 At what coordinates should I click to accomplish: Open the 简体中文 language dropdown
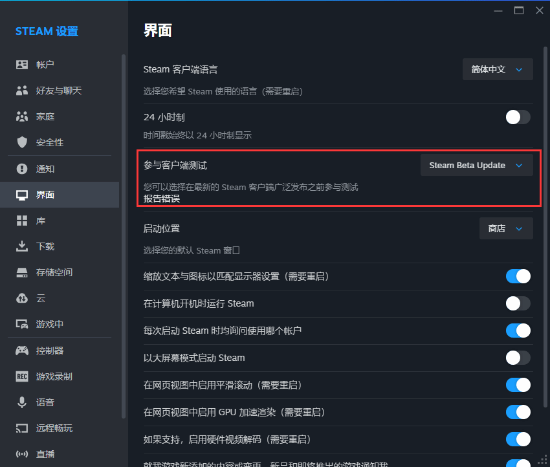(497, 69)
